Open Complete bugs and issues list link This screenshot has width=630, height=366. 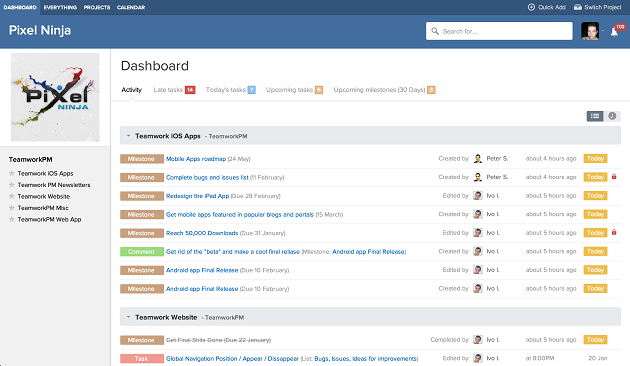207,178
